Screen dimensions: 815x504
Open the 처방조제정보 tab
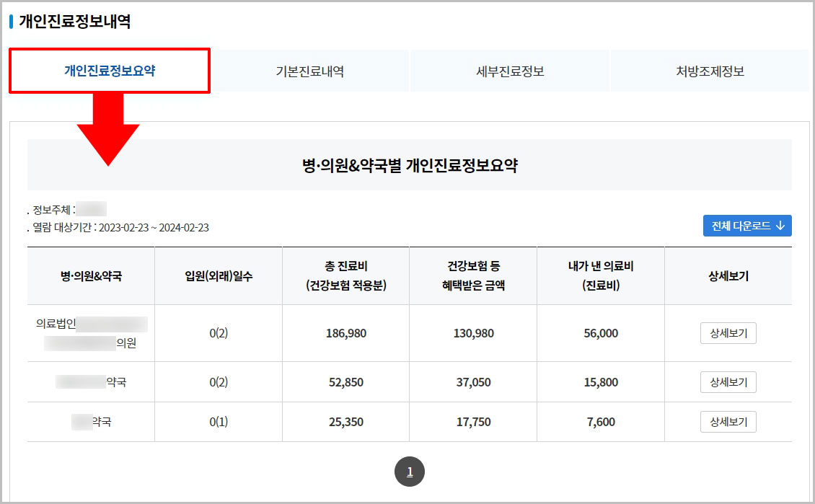tap(709, 70)
